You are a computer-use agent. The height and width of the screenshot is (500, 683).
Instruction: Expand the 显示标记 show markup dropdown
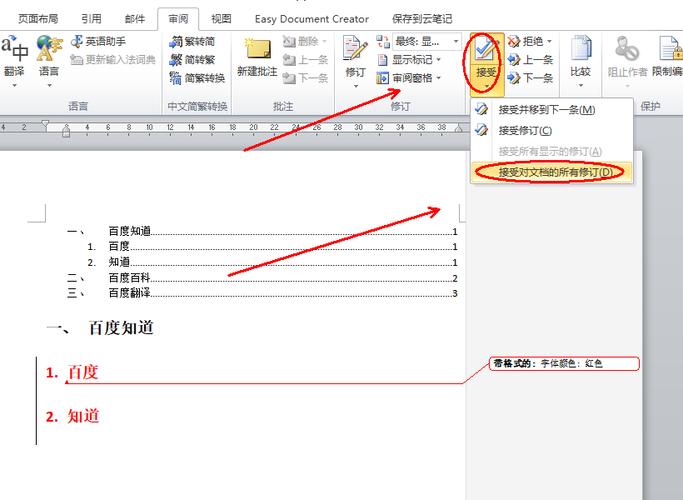[439, 60]
